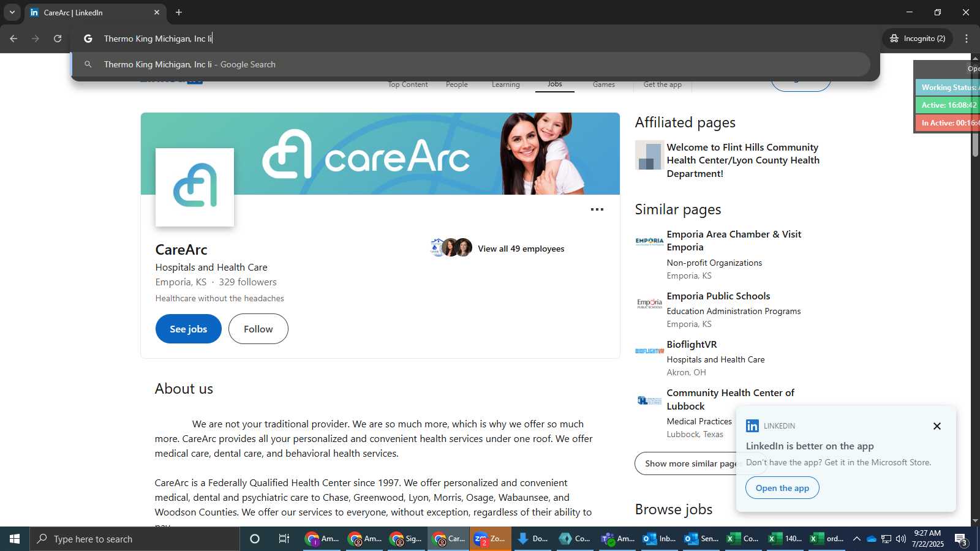The image size is (980, 551).
Task: Click the volume speaker tray icon
Action: coord(901,539)
